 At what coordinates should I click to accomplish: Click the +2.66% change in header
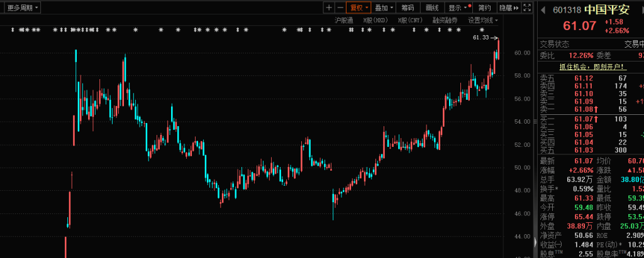coord(616,30)
